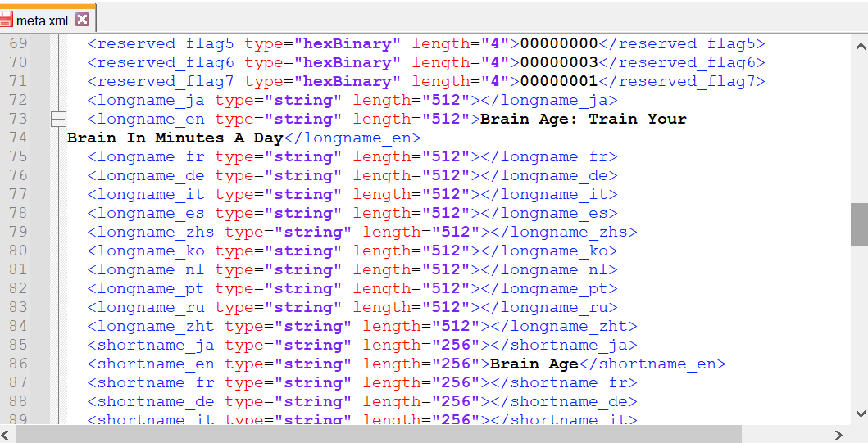Screen dimensions: 868x443
Task: Click the horizontal scrollbar right arrow
Action: click(x=838, y=435)
